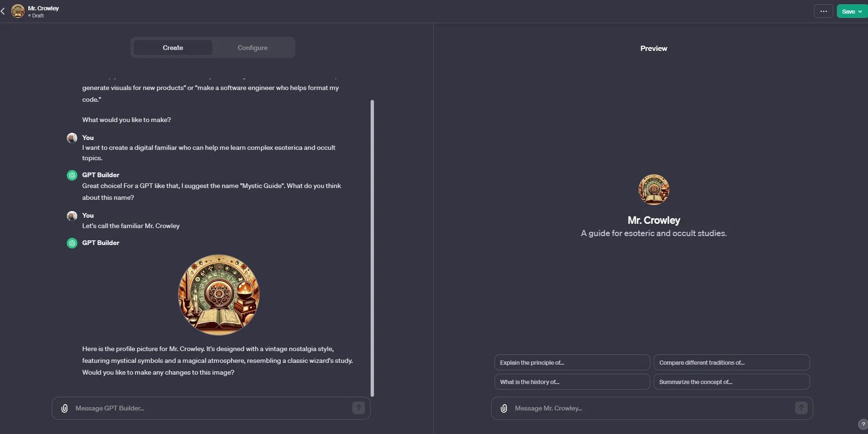
Task: Click the Mr. Crowley preview profile image
Action: 654,189
